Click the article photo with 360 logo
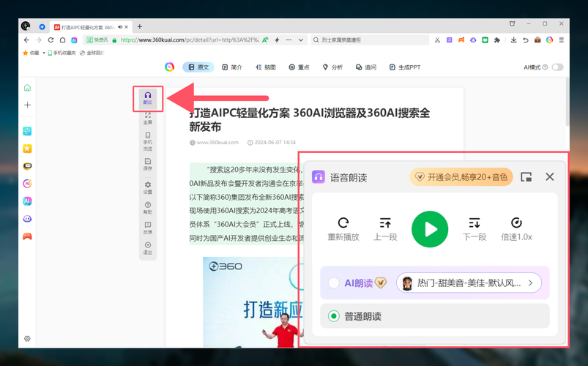 point(253,302)
